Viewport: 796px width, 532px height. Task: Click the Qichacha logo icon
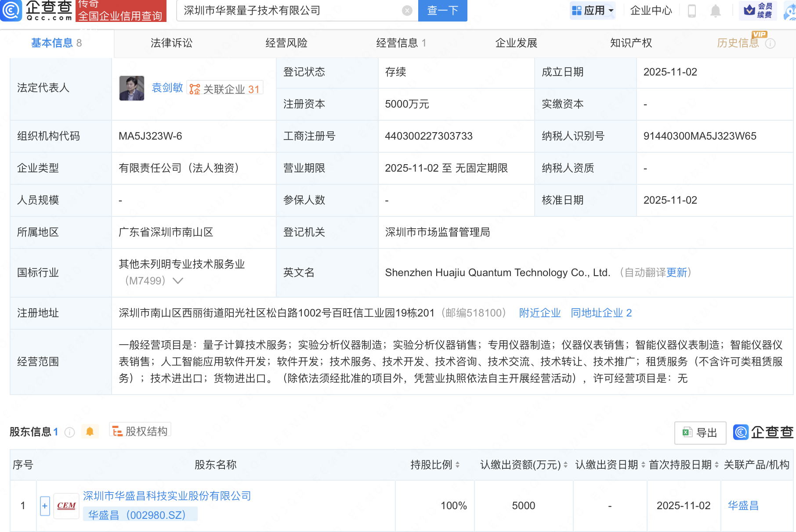coord(11,11)
